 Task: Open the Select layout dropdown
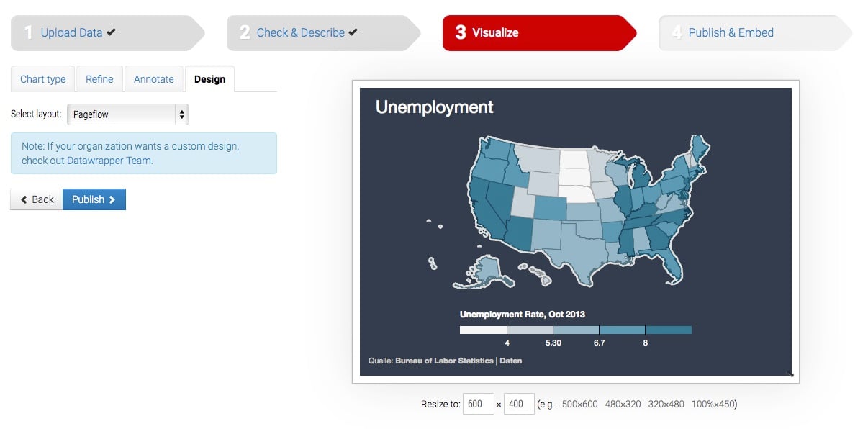[x=128, y=114]
